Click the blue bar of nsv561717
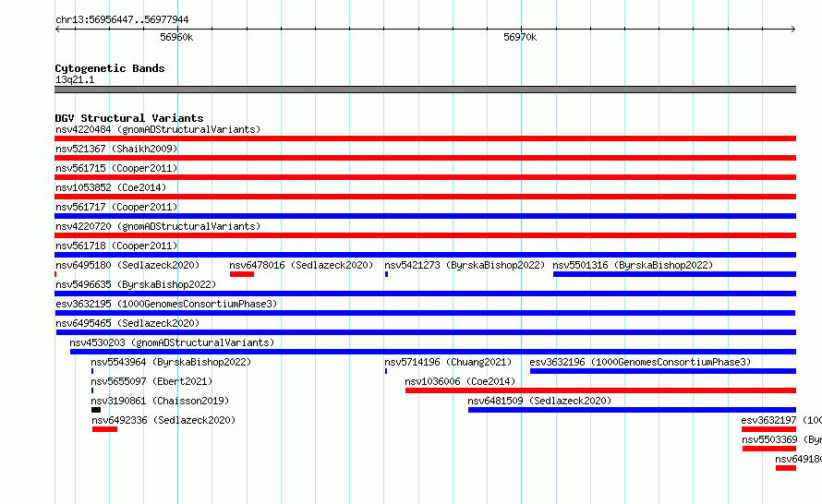Viewport: 822px width, 504px height. click(x=425, y=216)
